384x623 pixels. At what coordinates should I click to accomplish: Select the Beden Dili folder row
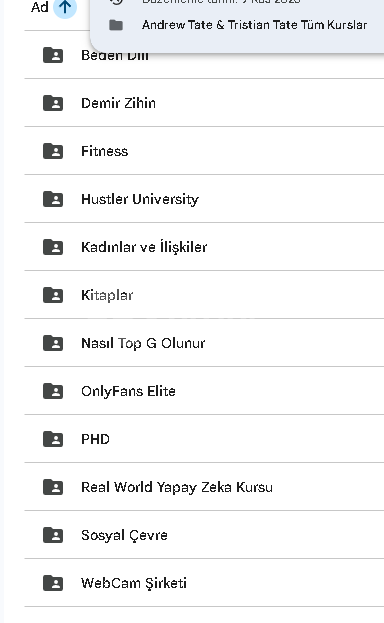click(204, 55)
